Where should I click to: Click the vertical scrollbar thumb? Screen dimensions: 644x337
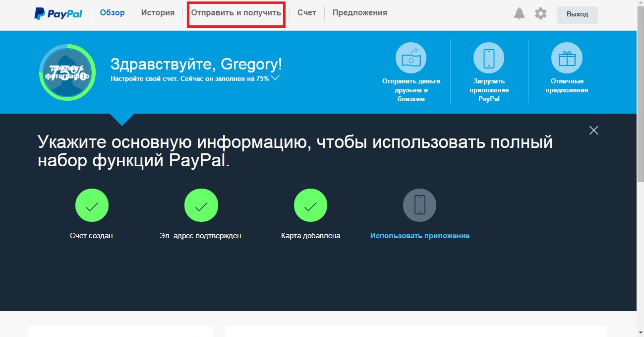[x=640, y=95]
